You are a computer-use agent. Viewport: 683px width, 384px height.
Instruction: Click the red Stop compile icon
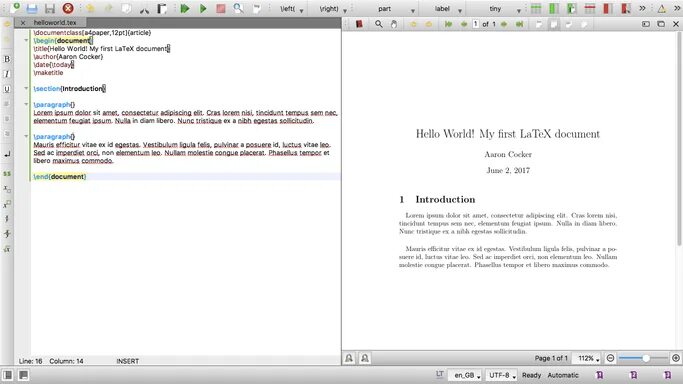coord(221,8)
